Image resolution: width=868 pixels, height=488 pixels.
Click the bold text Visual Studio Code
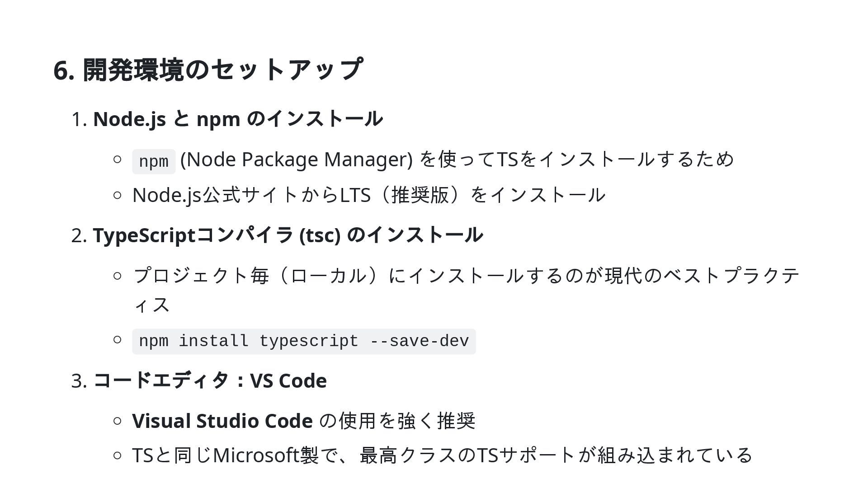tap(222, 421)
